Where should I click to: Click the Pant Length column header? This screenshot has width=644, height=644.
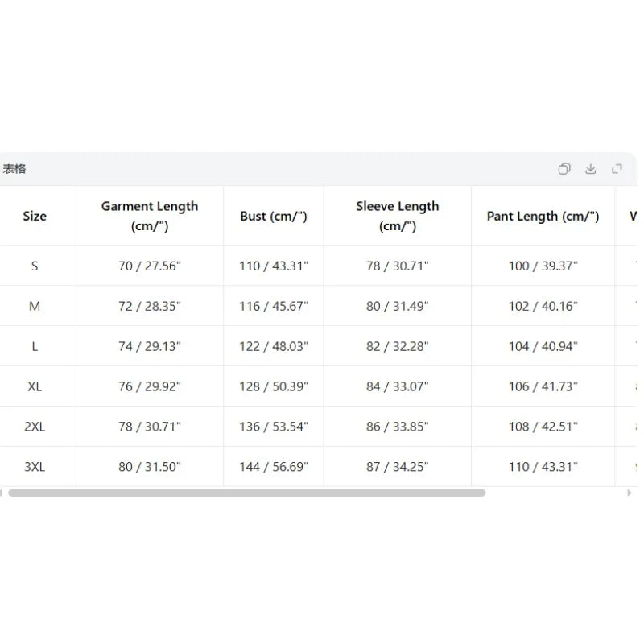tap(543, 216)
